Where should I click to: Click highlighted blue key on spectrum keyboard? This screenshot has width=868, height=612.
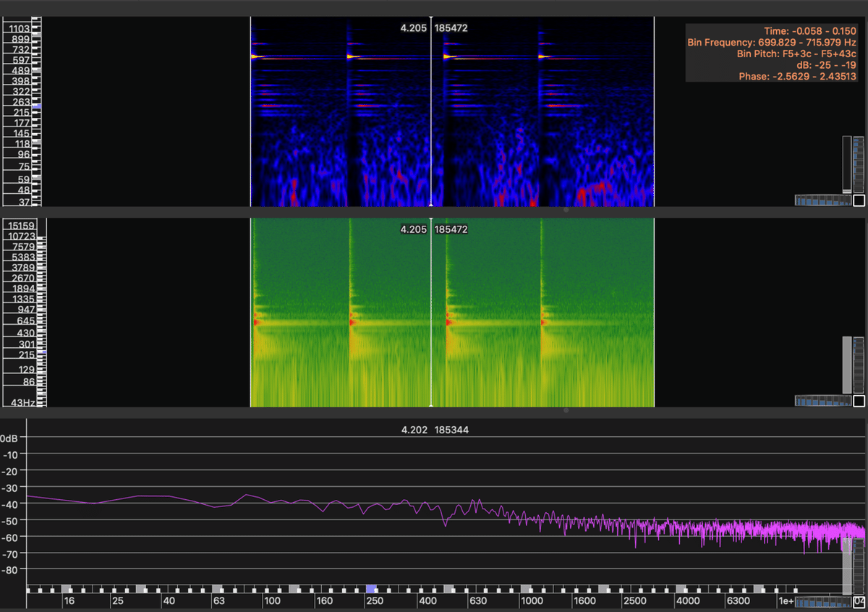pyautogui.click(x=372, y=589)
